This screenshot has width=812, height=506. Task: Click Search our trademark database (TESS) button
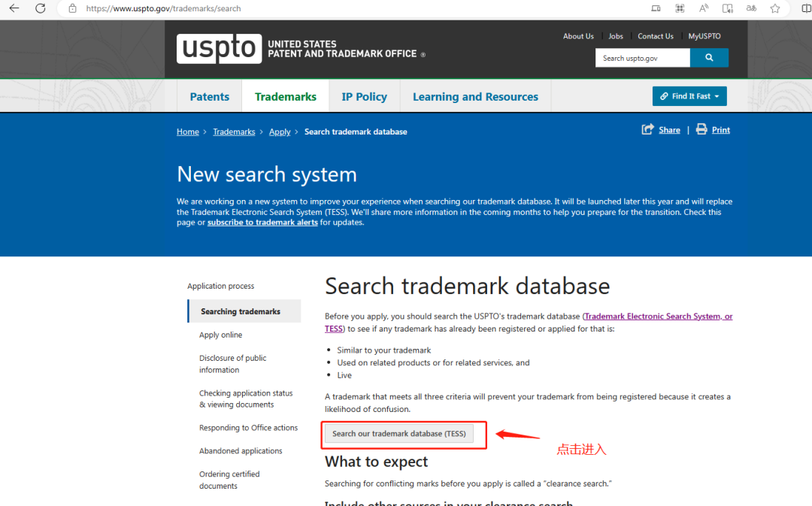point(399,434)
